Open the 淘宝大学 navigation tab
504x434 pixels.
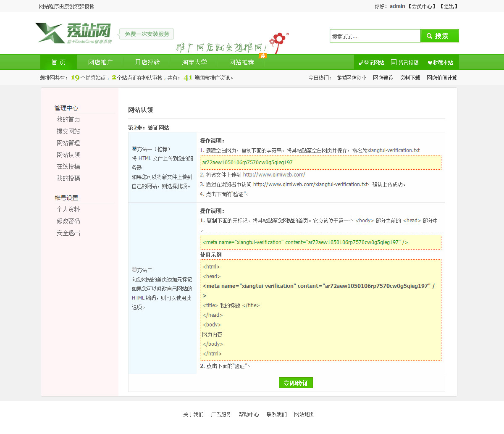[194, 63]
